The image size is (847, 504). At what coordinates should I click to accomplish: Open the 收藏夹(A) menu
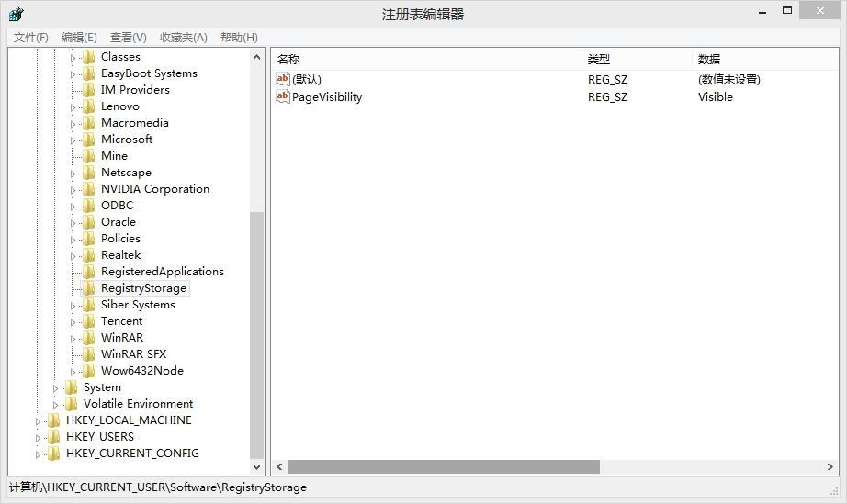point(184,38)
